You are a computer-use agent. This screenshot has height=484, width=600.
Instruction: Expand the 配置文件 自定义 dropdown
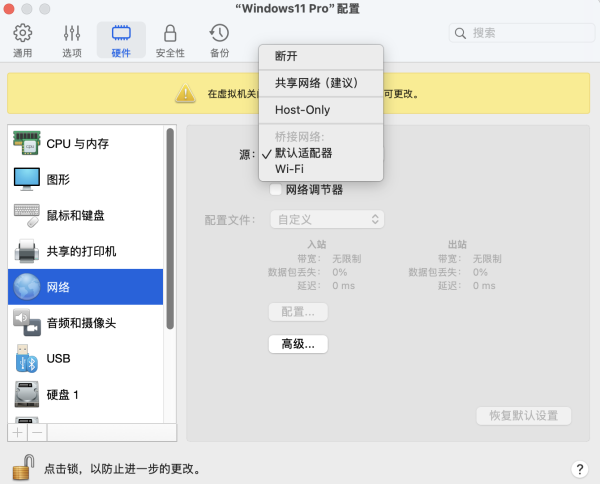point(326,219)
